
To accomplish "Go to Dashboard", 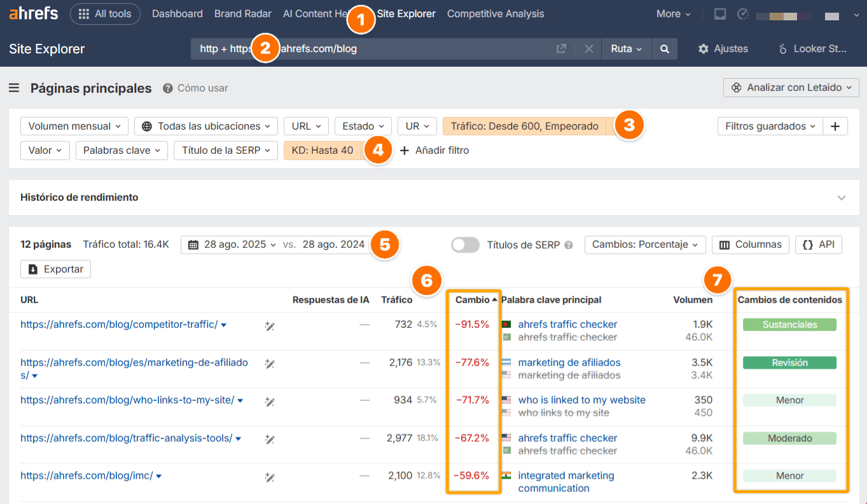I will 177,13.
